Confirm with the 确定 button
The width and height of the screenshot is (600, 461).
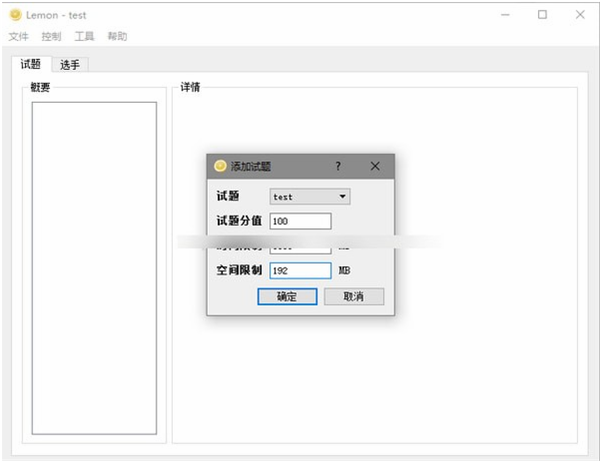pyautogui.click(x=287, y=296)
